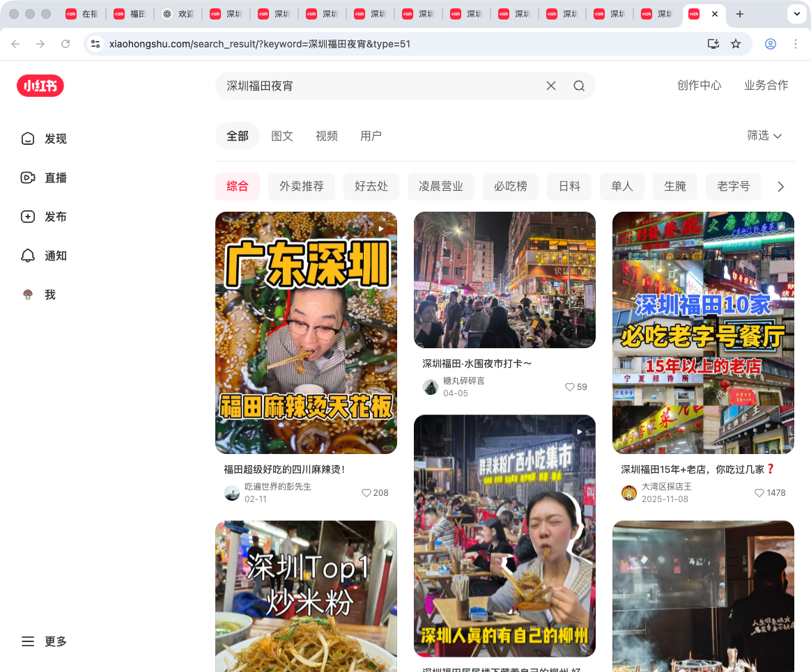Select the 凌晨营业 filter chip
This screenshot has width=811, height=672.
[440, 187]
